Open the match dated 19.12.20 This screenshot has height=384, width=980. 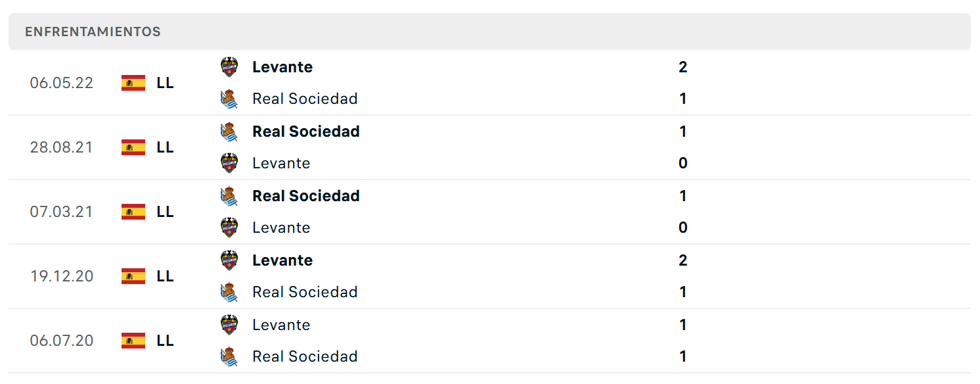coord(489,276)
